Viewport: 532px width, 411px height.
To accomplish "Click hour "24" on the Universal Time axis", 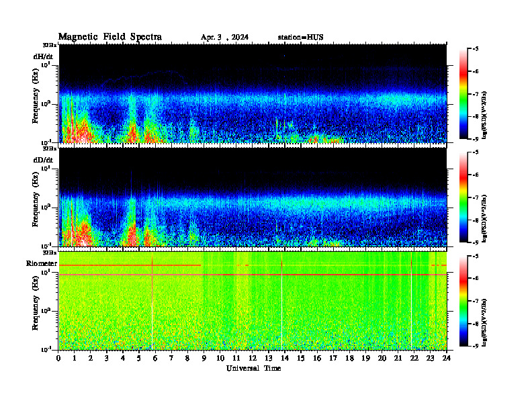I will tap(447, 358).
